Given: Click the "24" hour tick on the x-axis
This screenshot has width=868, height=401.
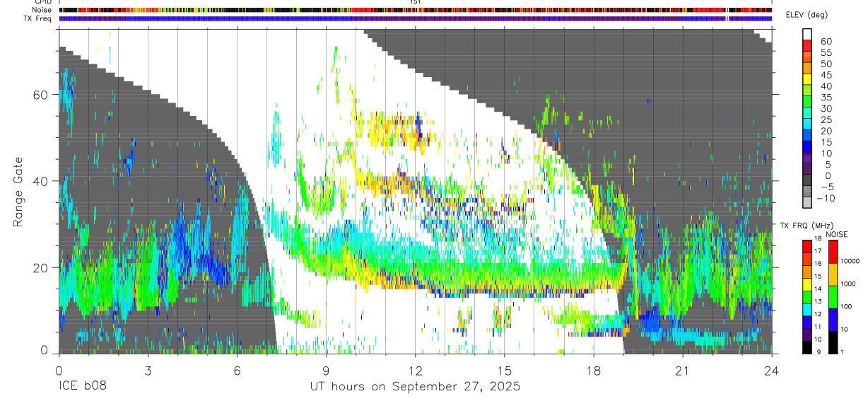Looking at the screenshot, I should pyautogui.click(x=772, y=371).
